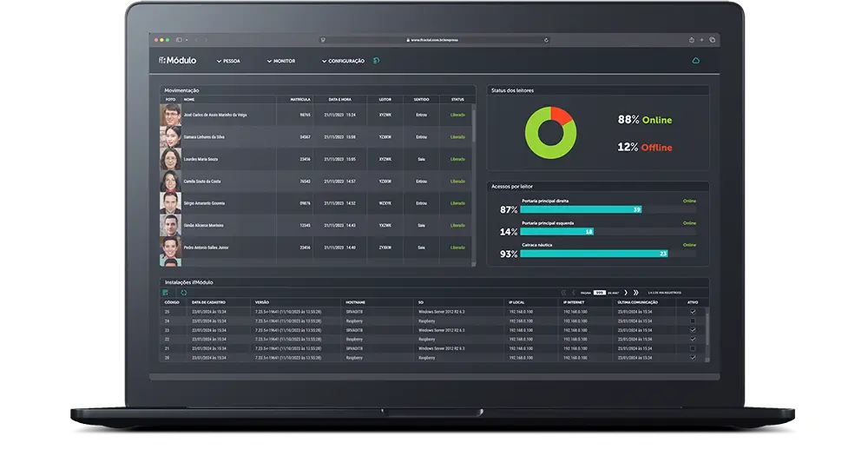Click the Portaria principal direita access bar

[x=581, y=209]
